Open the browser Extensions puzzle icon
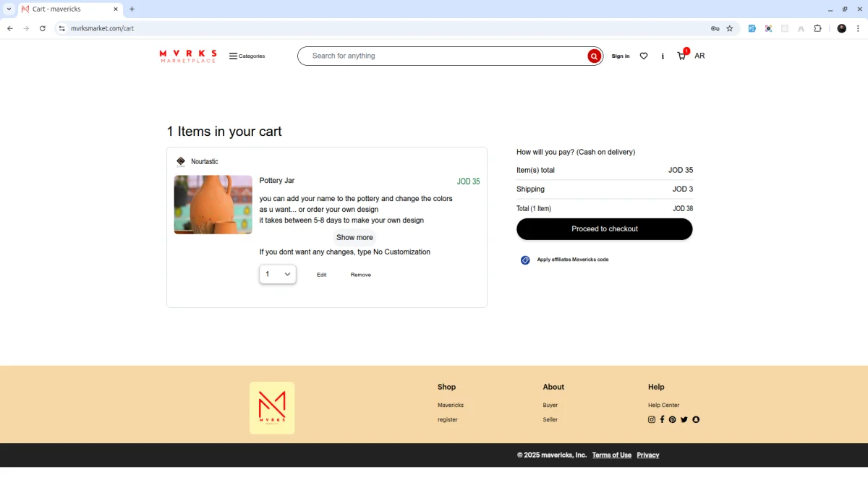 (817, 28)
